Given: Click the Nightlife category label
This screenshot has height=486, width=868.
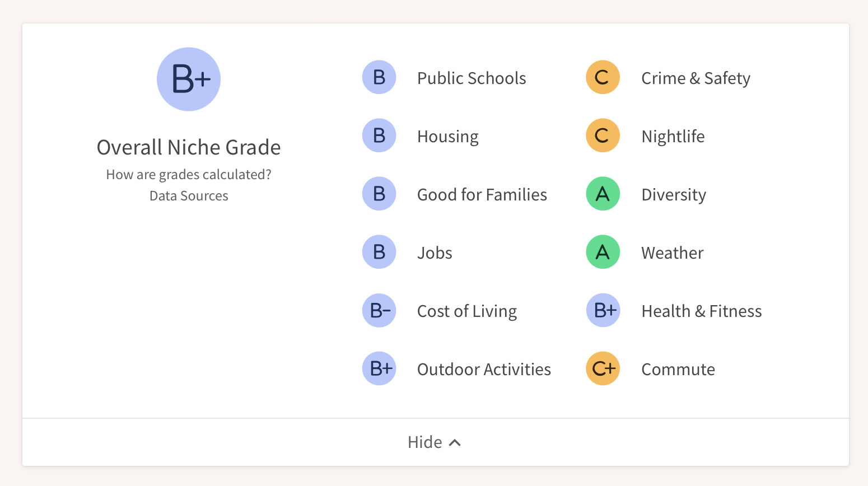Looking at the screenshot, I should pyautogui.click(x=673, y=135).
